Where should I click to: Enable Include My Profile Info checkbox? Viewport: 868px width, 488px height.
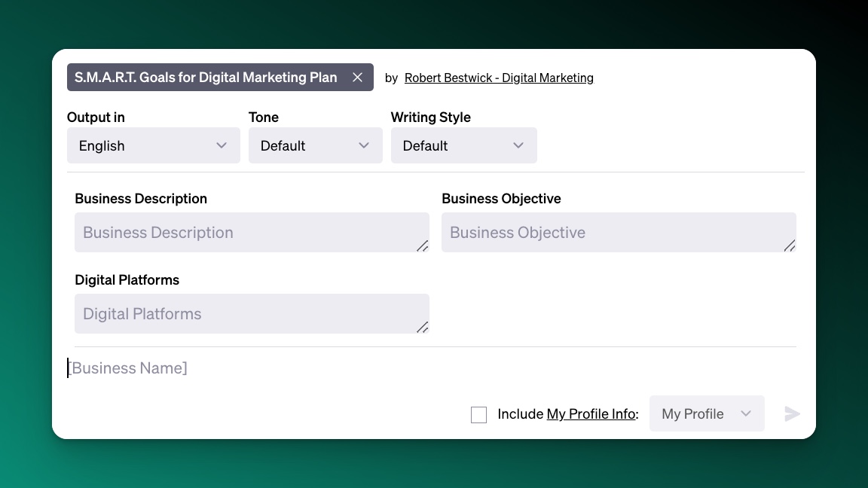click(479, 414)
